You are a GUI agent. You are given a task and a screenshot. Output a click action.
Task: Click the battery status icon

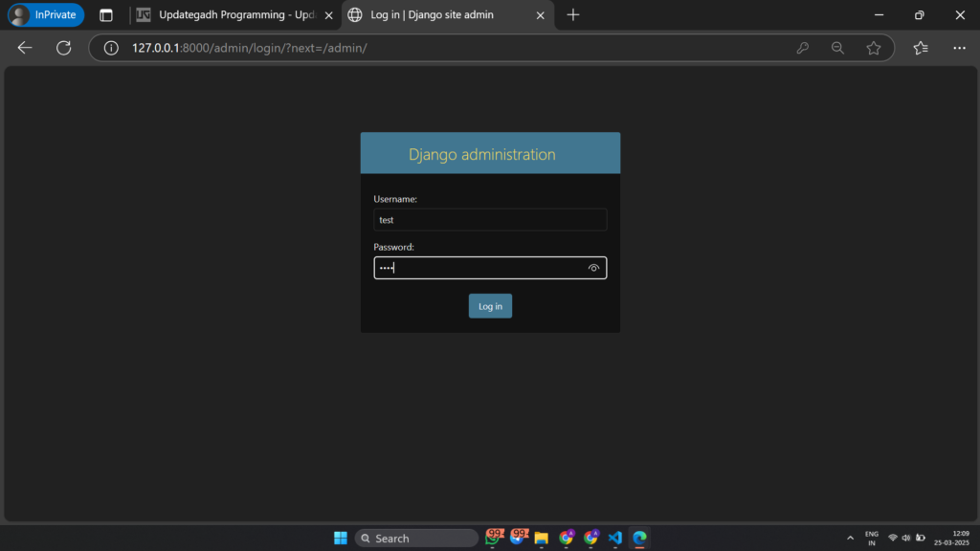(x=921, y=538)
